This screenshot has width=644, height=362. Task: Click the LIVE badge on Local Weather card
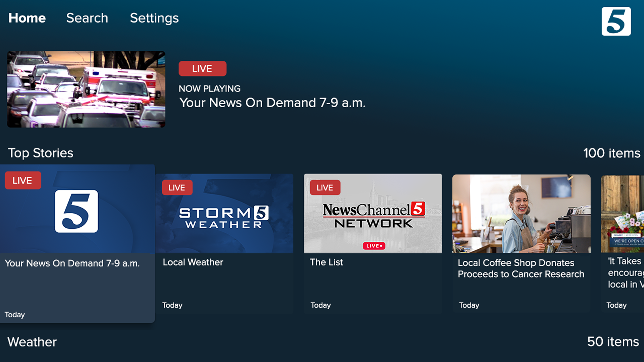tap(177, 187)
